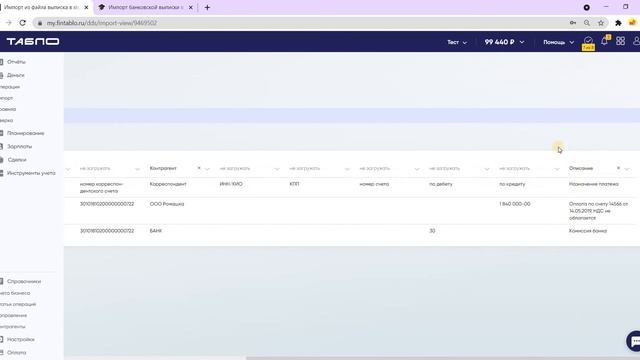Screen dimensions: 640x360
Task: Open a new browser tab
Action: (207, 7)
